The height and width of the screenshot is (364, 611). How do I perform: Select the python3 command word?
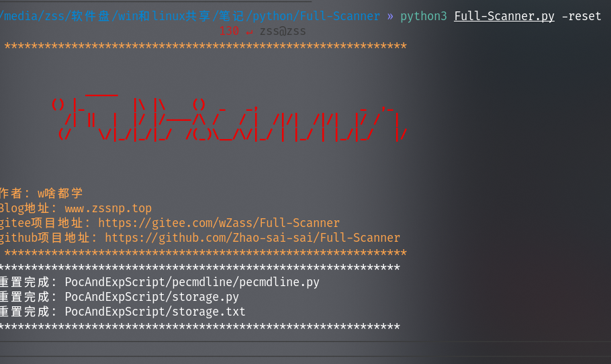coord(424,16)
